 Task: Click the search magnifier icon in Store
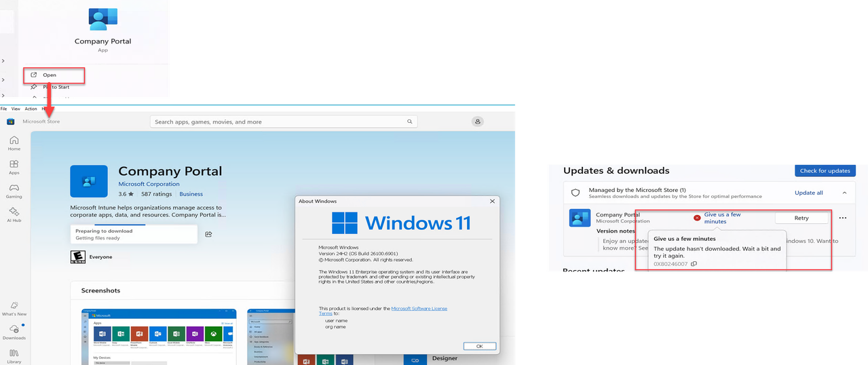click(x=410, y=122)
